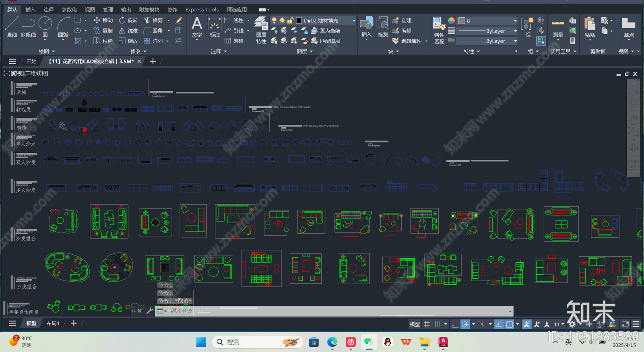This screenshot has height=352, width=644.
Task: Toggle ortho mode in status bar
Action: [455, 324]
